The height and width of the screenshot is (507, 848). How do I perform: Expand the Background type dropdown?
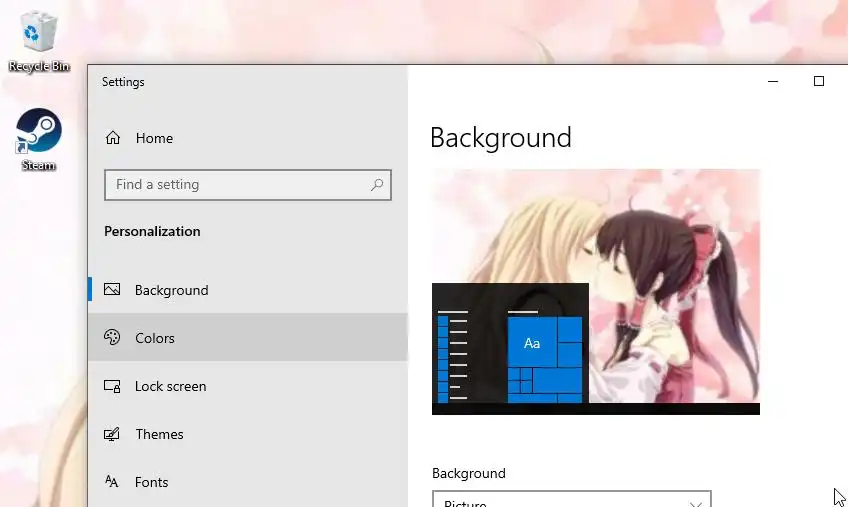tap(572, 499)
